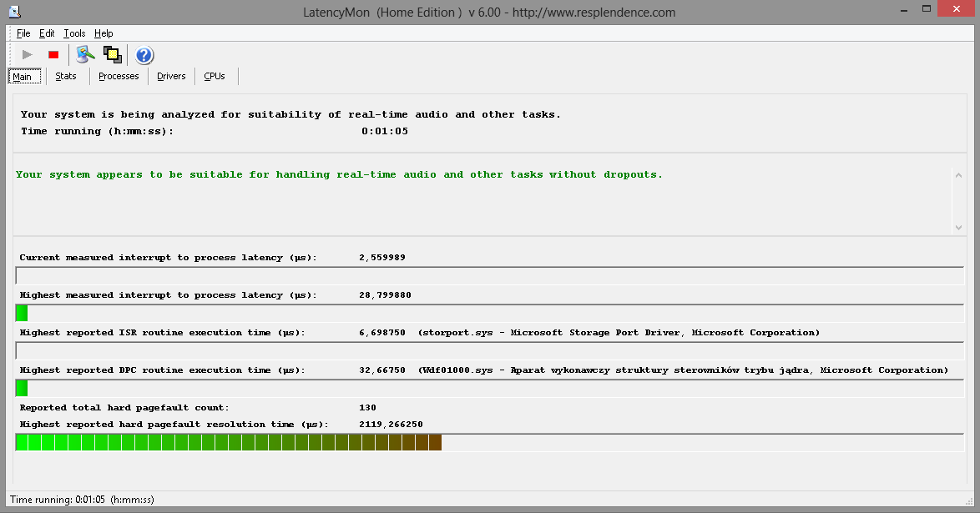Click the 'Your system is being analyzed' line
The width and height of the screenshot is (980, 513).
point(290,114)
